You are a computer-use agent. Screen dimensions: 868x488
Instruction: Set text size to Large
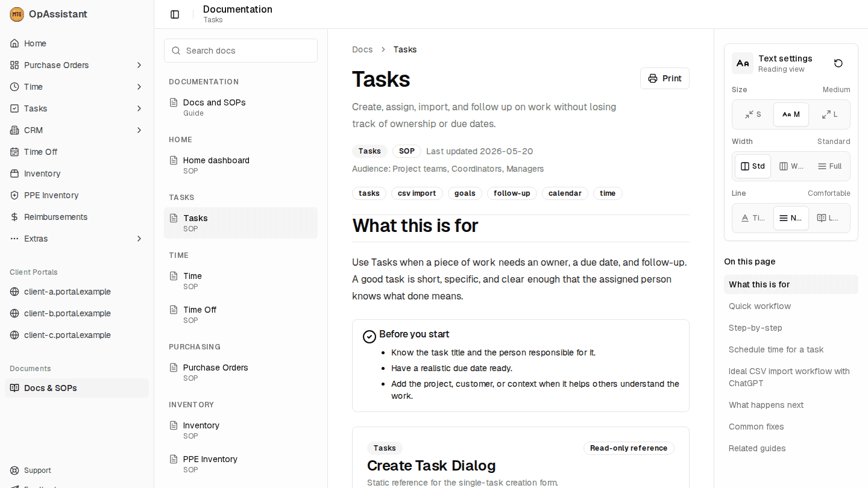point(829,114)
